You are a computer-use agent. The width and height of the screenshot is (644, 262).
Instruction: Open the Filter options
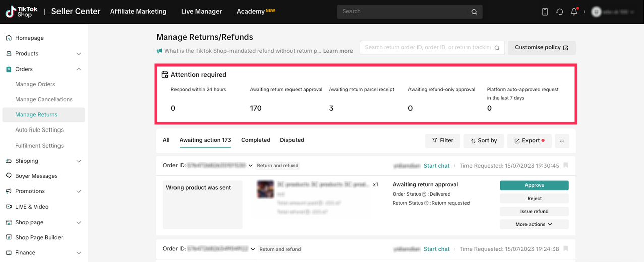point(442,141)
